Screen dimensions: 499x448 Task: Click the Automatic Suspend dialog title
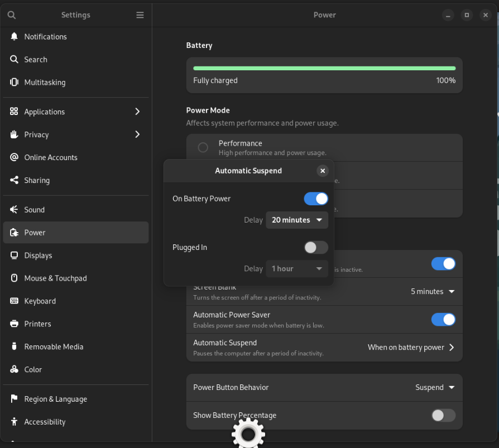[248, 171]
